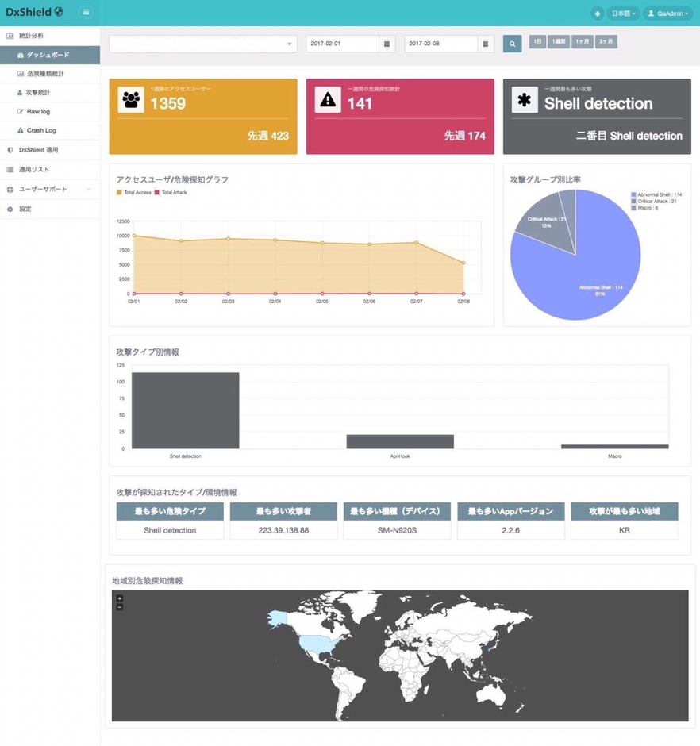Viewport: 700px width, 746px height.
Task: Click the users icon on access card
Action: click(x=131, y=100)
